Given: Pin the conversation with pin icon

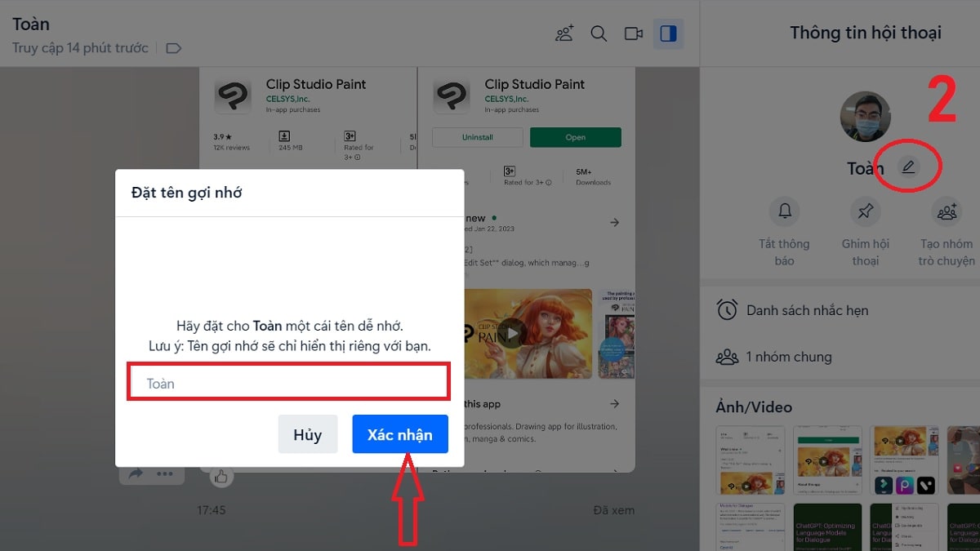Looking at the screenshot, I should (865, 212).
